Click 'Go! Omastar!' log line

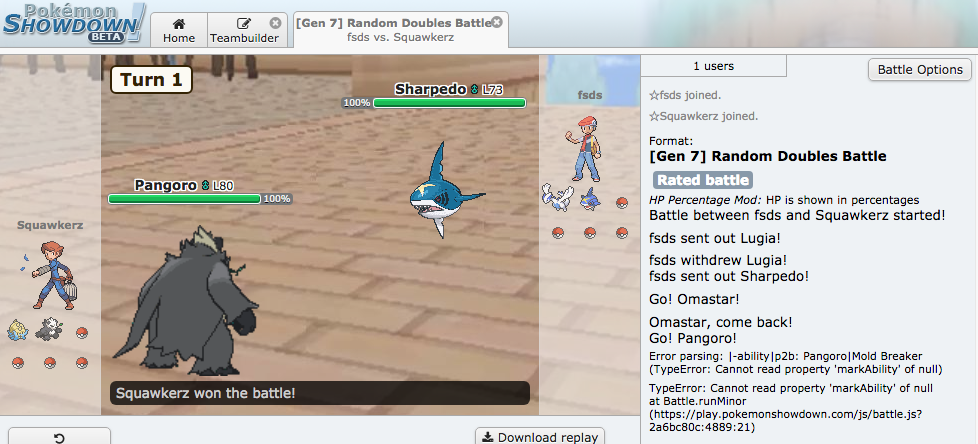pos(694,299)
